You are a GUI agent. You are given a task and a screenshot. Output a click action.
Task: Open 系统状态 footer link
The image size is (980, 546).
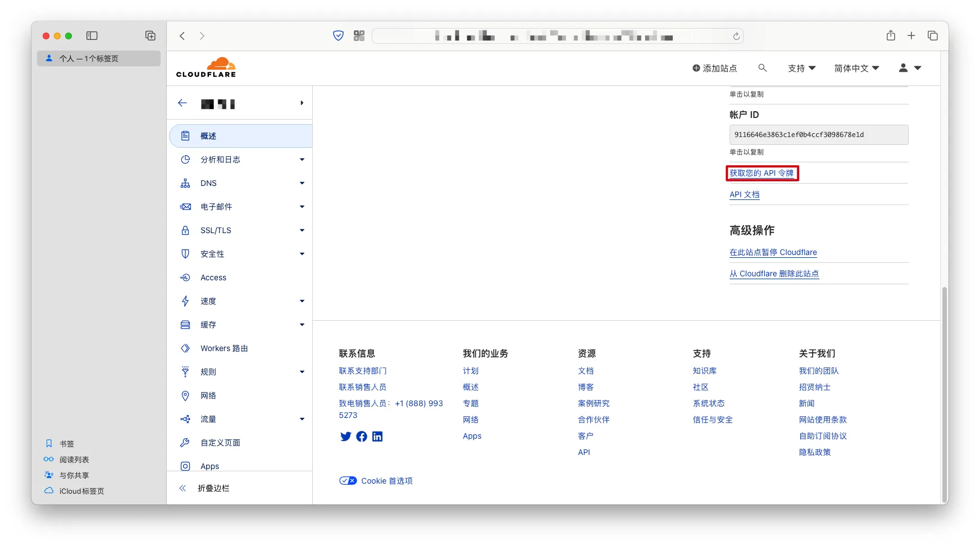709,403
